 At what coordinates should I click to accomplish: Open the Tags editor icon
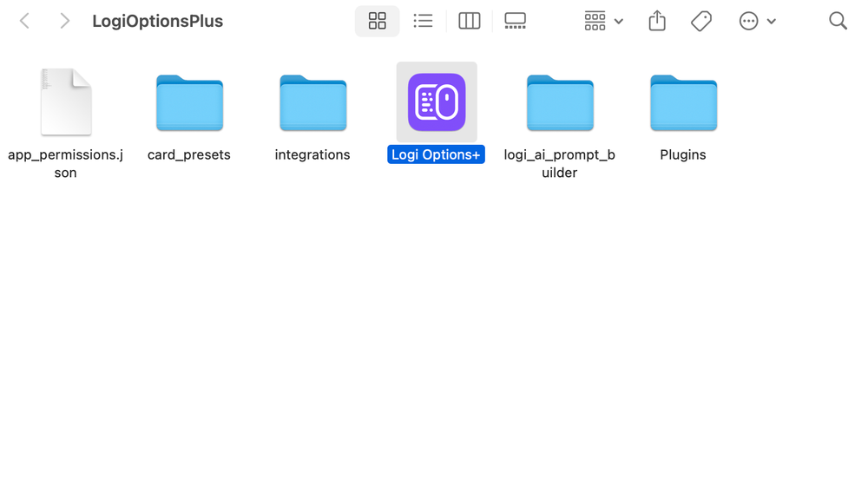pyautogui.click(x=701, y=21)
